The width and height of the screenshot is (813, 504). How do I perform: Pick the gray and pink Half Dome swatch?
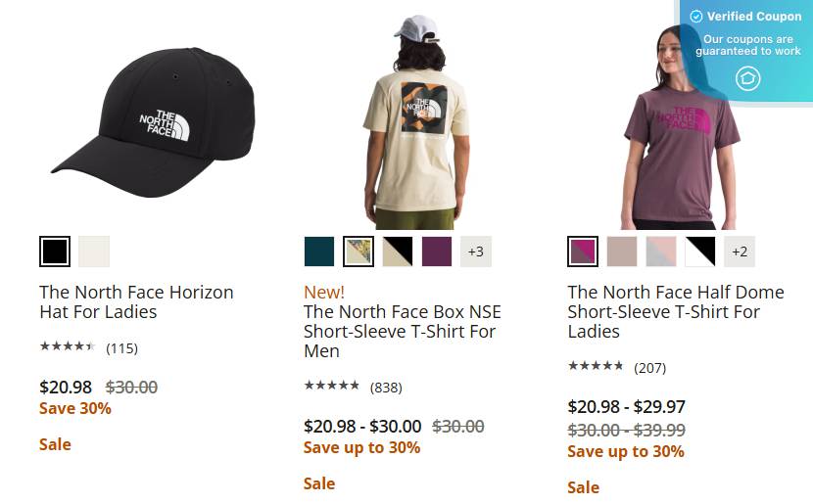click(x=661, y=252)
